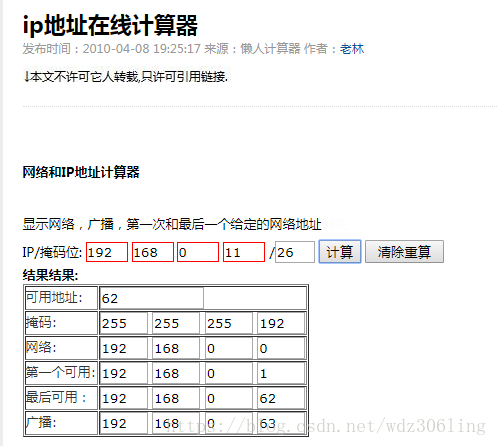This screenshot has width=497, height=446.
Task: Select the second IP octet field 168
Action: pyautogui.click(x=153, y=252)
